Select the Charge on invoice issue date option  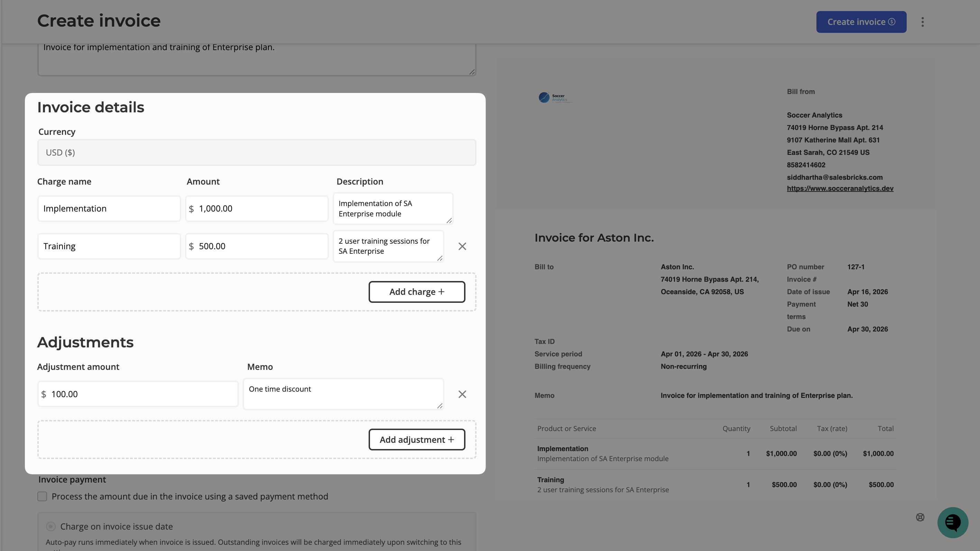point(50,526)
